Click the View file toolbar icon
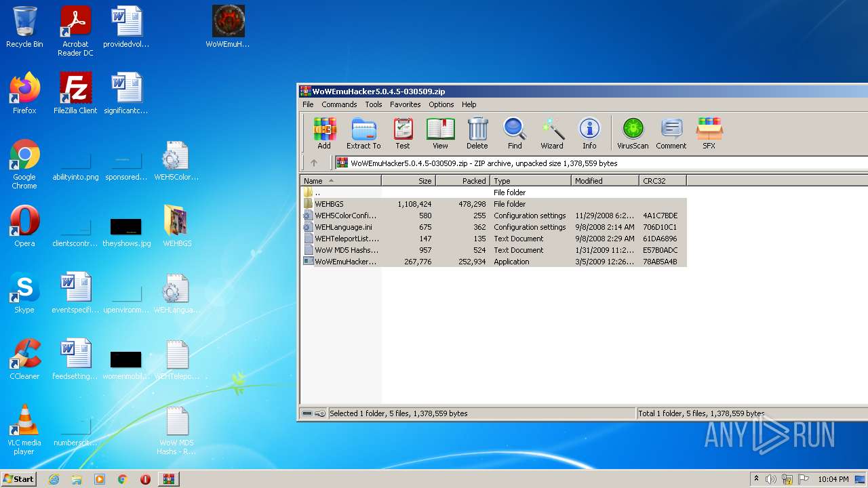Viewport: 868px width, 488px height. [440, 133]
